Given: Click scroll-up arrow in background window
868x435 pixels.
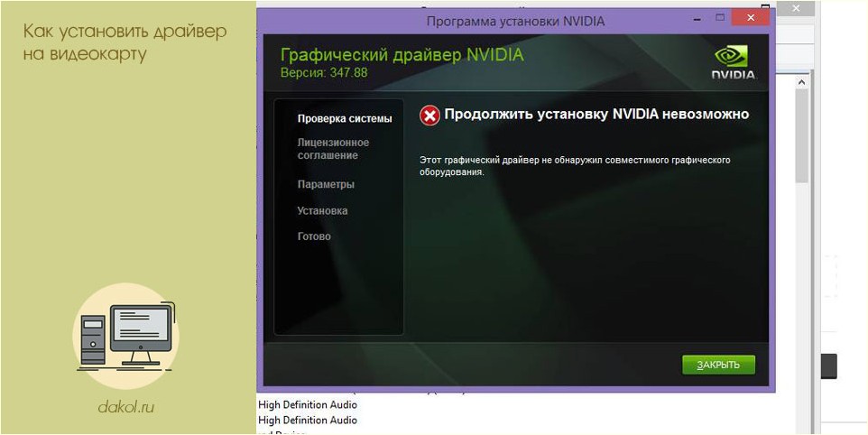Looking at the screenshot, I should click(x=801, y=82).
